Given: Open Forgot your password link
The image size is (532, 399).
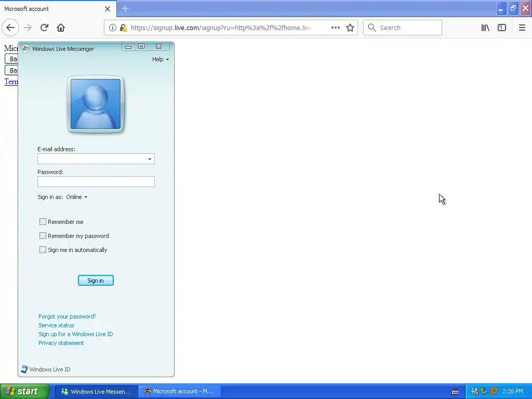Looking at the screenshot, I should 67,316.
